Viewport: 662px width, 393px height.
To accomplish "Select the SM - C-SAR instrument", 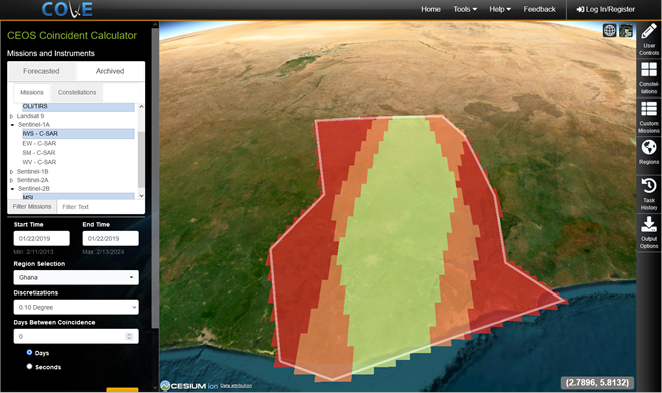I will click(39, 153).
